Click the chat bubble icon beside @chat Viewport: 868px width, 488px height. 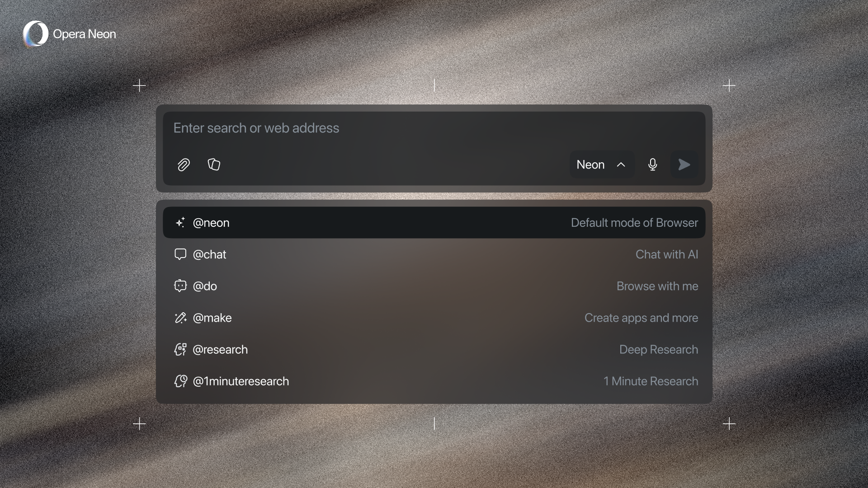coord(180,254)
